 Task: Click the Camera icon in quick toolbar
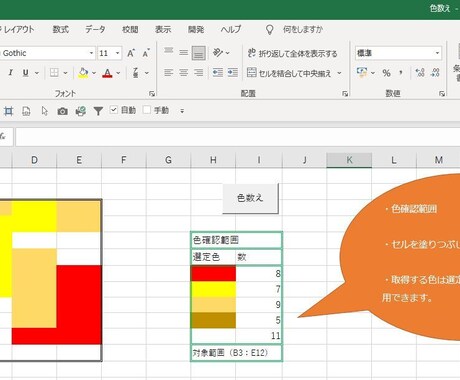62,111
